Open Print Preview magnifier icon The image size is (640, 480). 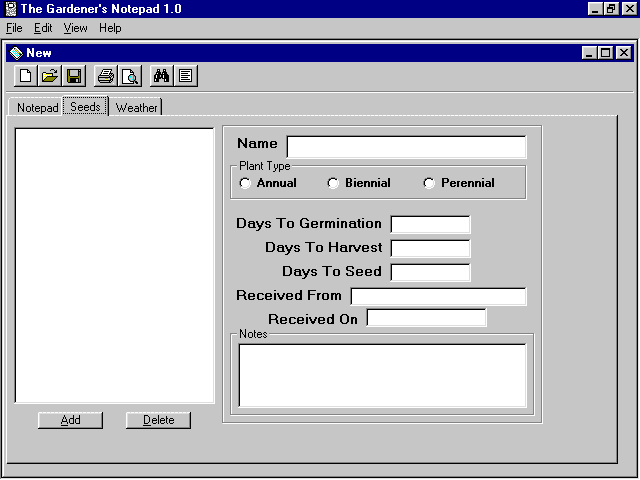coord(129,76)
